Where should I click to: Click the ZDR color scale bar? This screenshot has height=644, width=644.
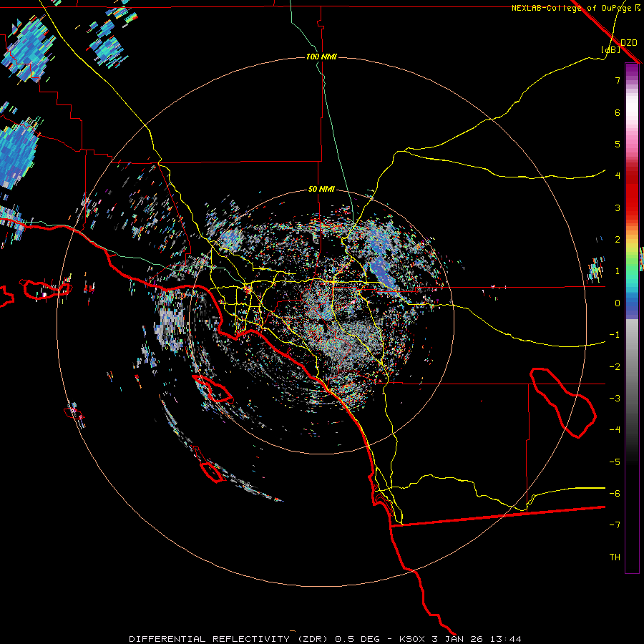click(x=632, y=318)
